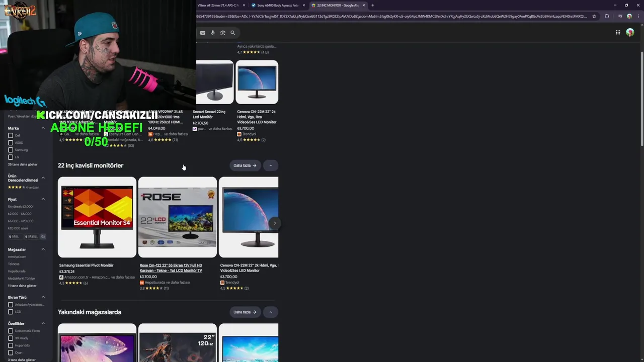Open the Google apps grid

[618, 32]
